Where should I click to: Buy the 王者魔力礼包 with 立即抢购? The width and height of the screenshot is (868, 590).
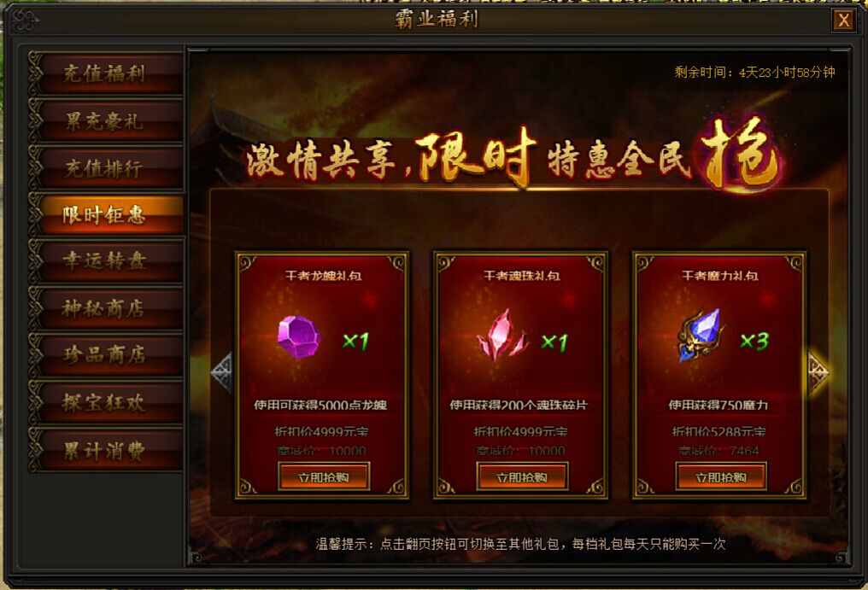coord(721,477)
